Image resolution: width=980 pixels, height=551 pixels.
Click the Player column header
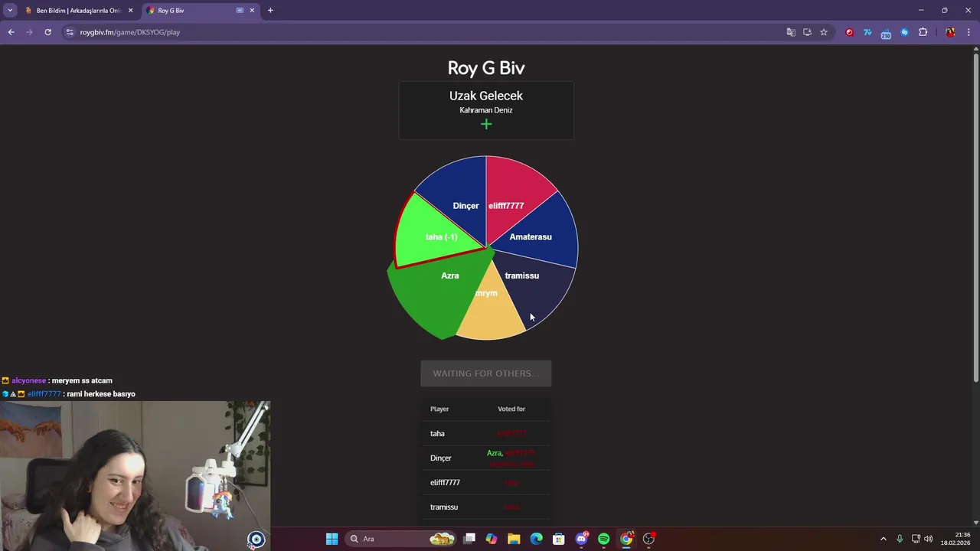pyautogui.click(x=439, y=409)
